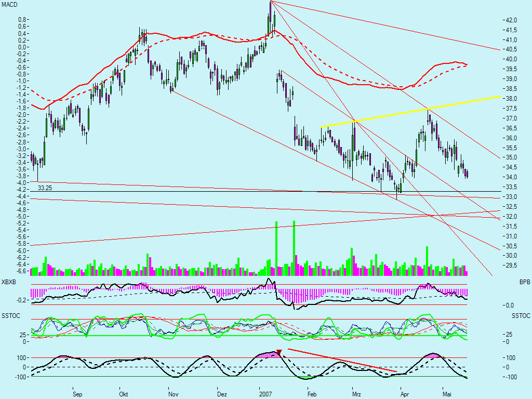Click the Feb month label
This screenshot has height=399, width=532.
coord(312,394)
